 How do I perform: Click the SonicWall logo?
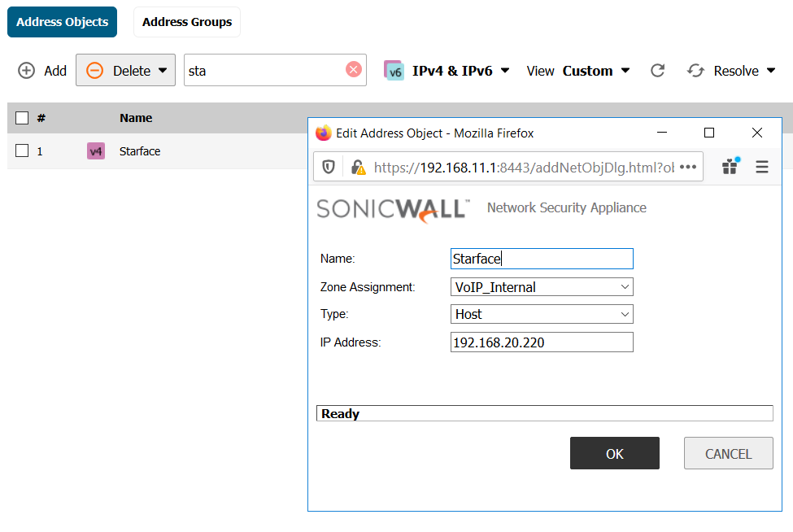[x=393, y=210]
